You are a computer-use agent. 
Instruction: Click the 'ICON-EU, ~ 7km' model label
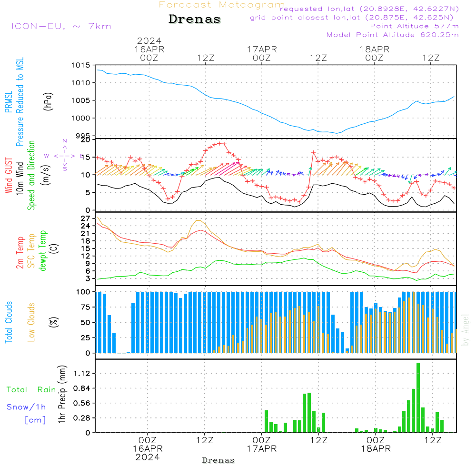pos(61,26)
